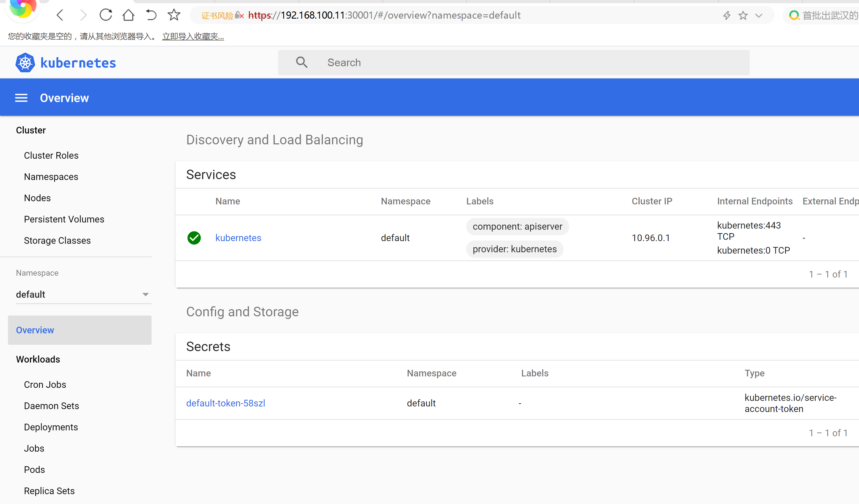Open Cron Jobs in sidebar

45,384
